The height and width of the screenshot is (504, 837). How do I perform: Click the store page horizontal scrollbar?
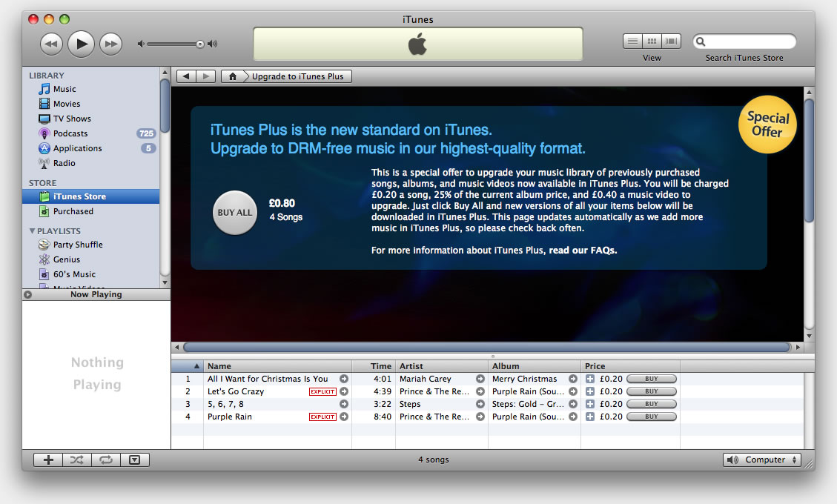487,348
